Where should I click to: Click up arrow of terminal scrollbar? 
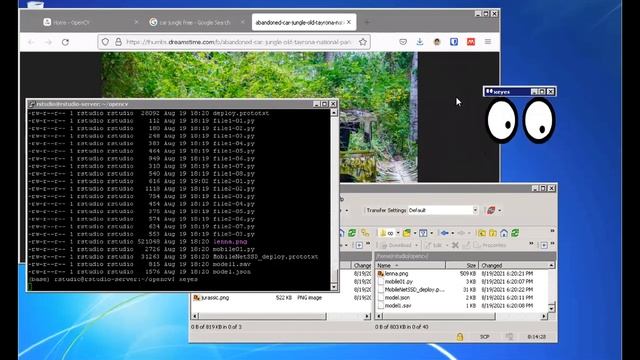[334, 112]
